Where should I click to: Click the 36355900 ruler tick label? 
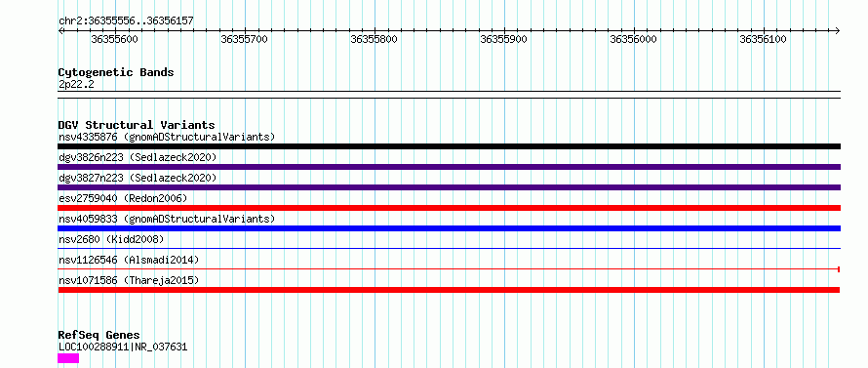(504, 39)
